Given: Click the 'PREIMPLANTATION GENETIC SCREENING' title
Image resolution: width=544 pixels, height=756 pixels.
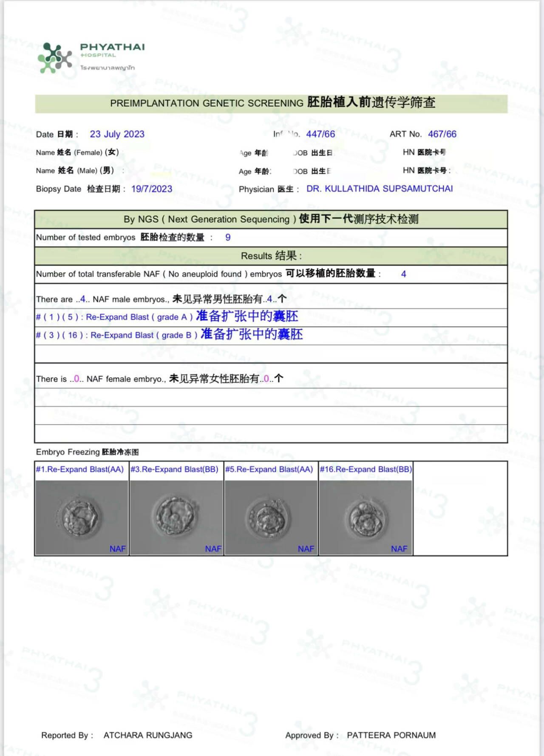Looking at the screenshot, I should point(272,103).
